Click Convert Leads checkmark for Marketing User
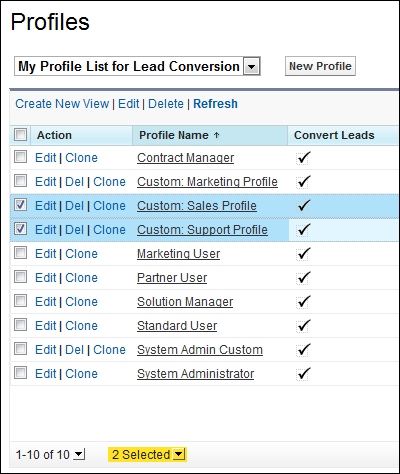The height and width of the screenshot is (474, 400). point(303,254)
